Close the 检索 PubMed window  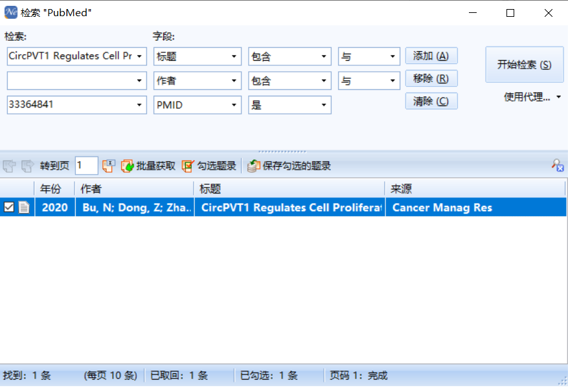coord(549,13)
